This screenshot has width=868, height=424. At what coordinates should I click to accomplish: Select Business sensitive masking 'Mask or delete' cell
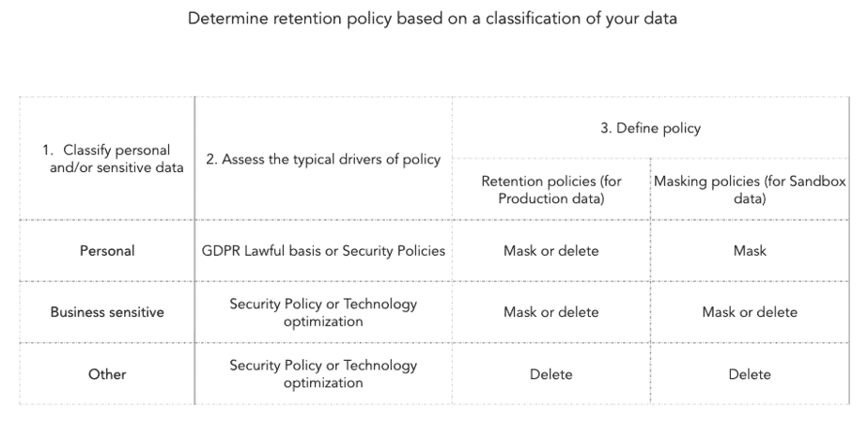coord(750,312)
